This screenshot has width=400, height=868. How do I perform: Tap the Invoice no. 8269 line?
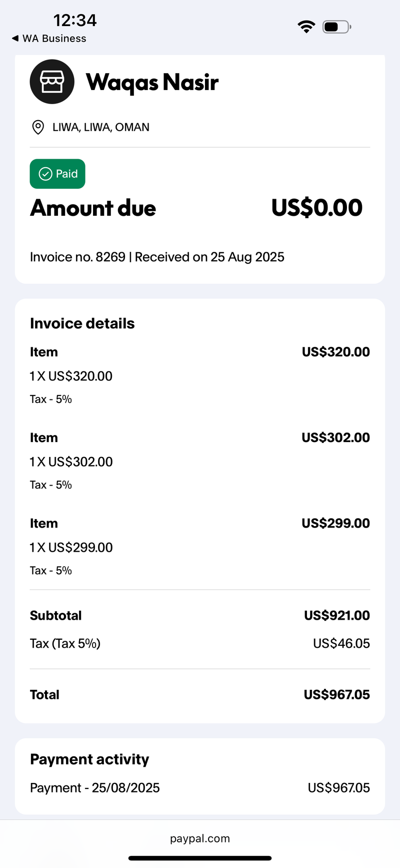(x=157, y=257)
